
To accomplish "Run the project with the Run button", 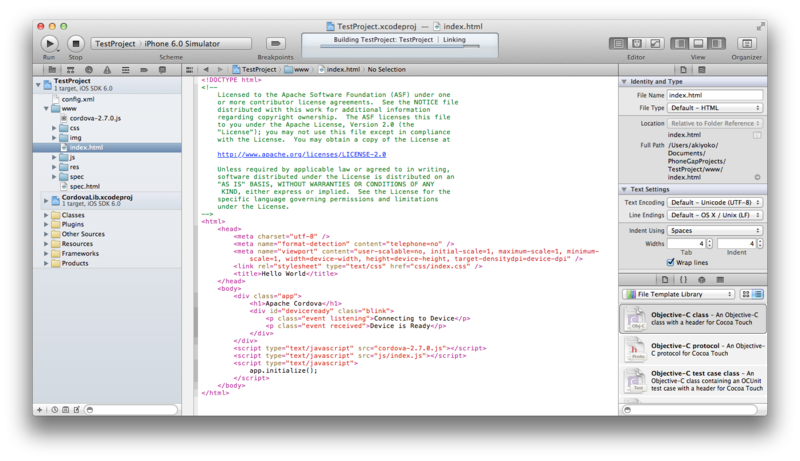I will [49, 44].
